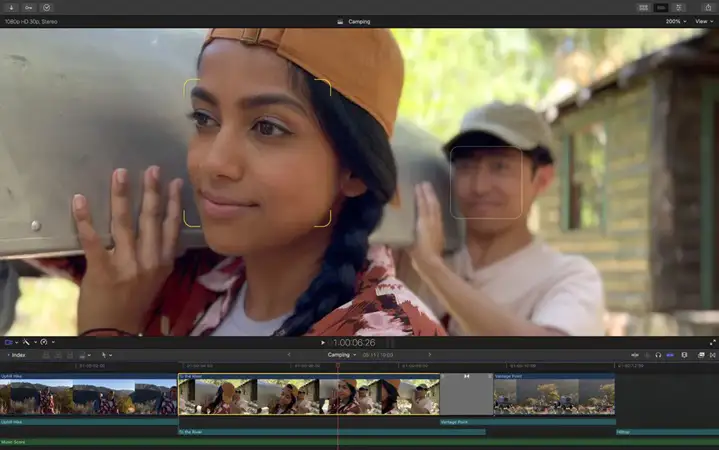The height and width of the screenshot is (450, 719).
Task: Toggle the Inspector panel visibility
Action: tap(679, 7)
